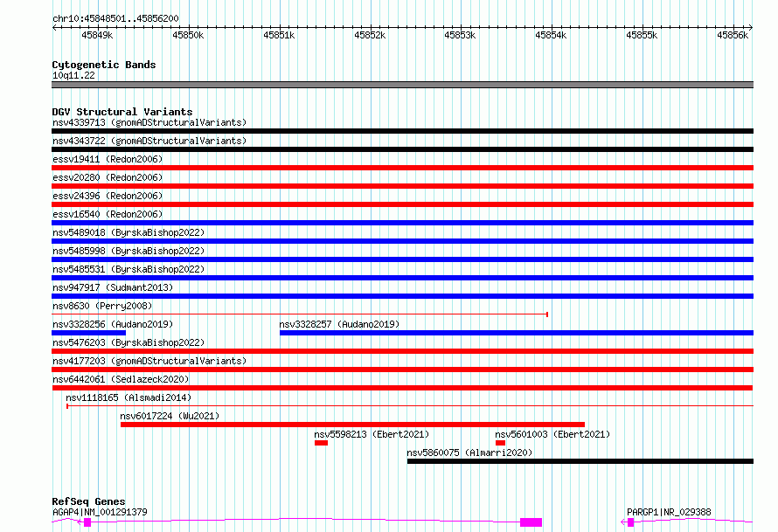Open variant label nsv1118165 (Alsmadi2014)
Screen dimensions: 778x532
click(x=129, y=397)
